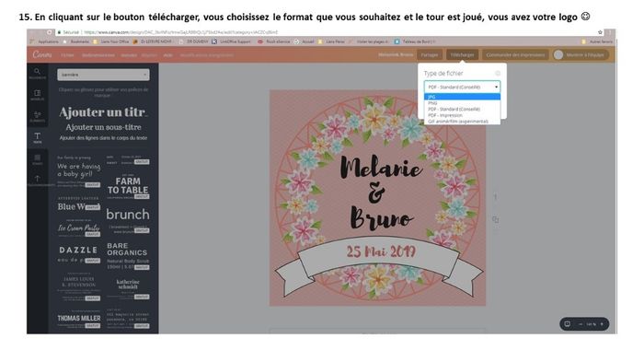
Task: Select the katherine schmidt text template
Action: pyautogui.click(x=128, y=288)
